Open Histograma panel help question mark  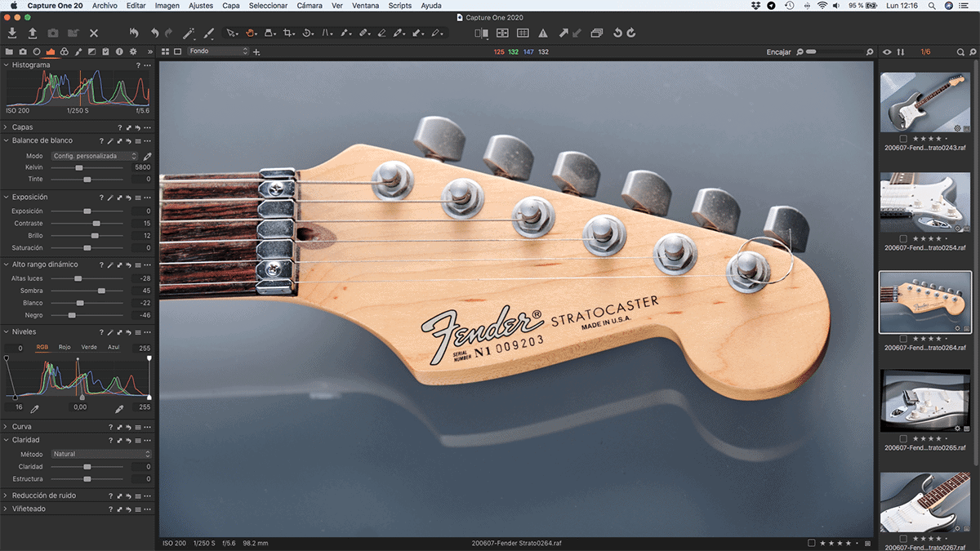(x=138, y=65)
